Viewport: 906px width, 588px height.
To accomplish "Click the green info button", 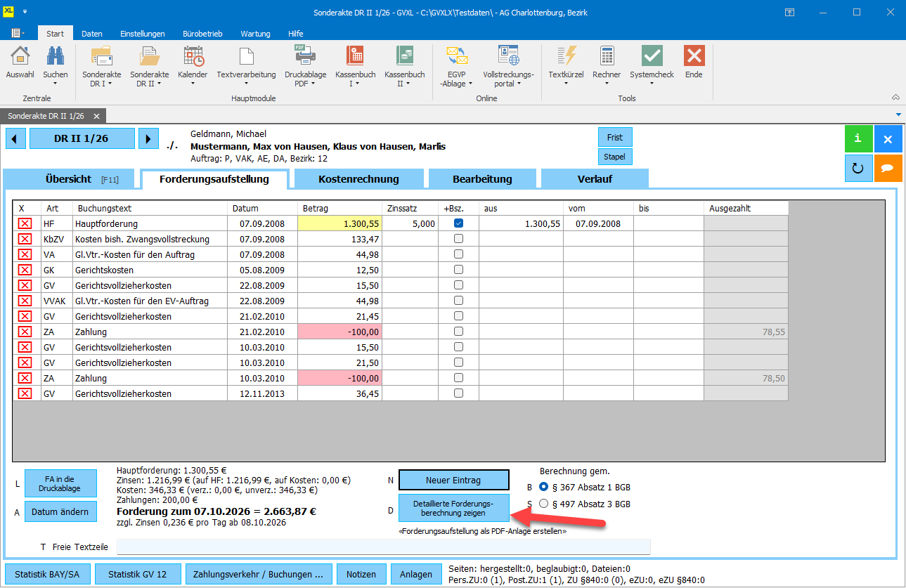I will (858, 139).
